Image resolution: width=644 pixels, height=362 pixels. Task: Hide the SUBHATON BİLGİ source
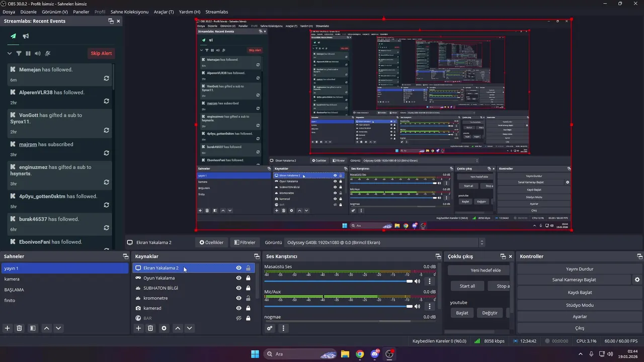pos(239,288)
